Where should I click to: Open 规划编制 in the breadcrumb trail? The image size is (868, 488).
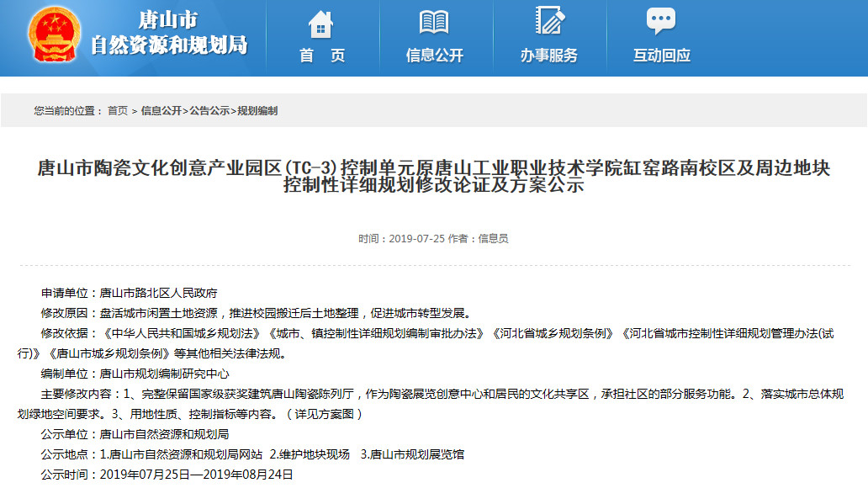pos(257,111)
